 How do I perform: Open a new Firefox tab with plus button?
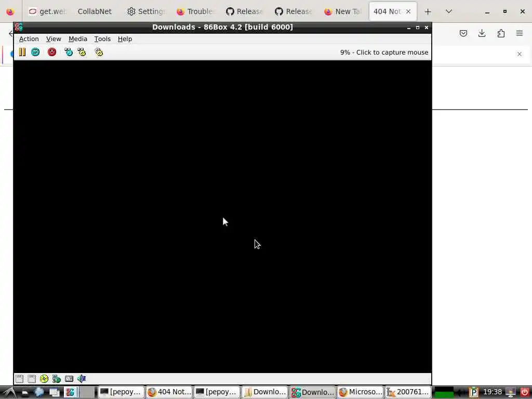click(x=428, y=12)
